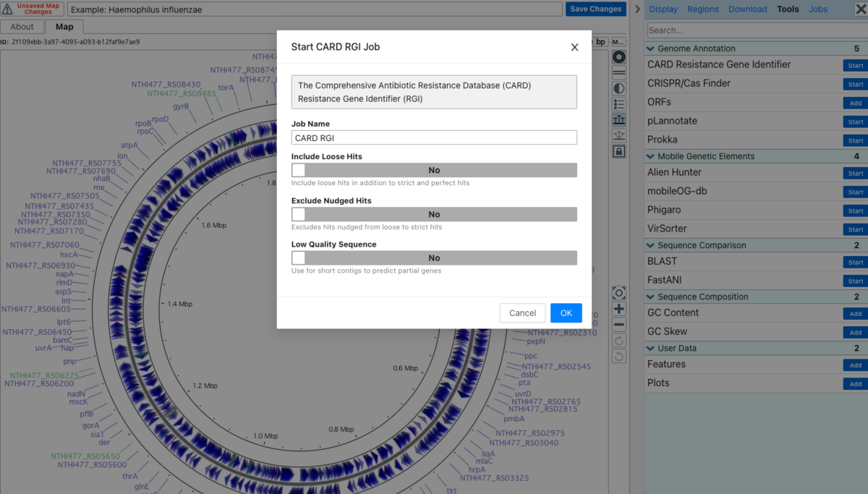The image size is (868, 494).
Task: Click Save Changes button
Action: 595,9
